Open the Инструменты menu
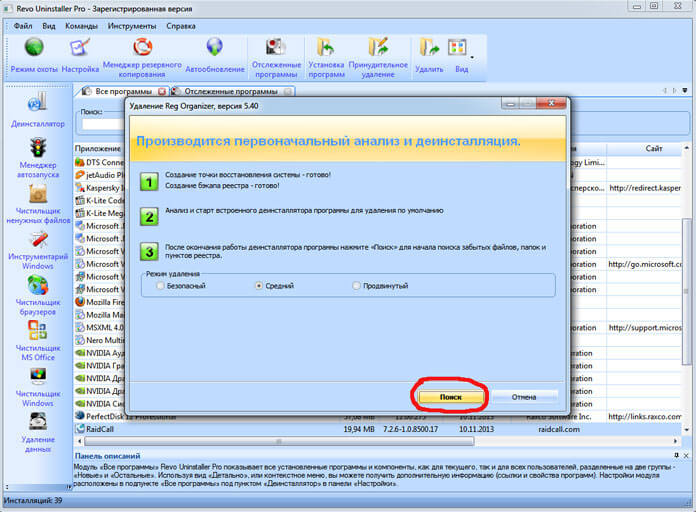696x512 pixels. [132, 26]
